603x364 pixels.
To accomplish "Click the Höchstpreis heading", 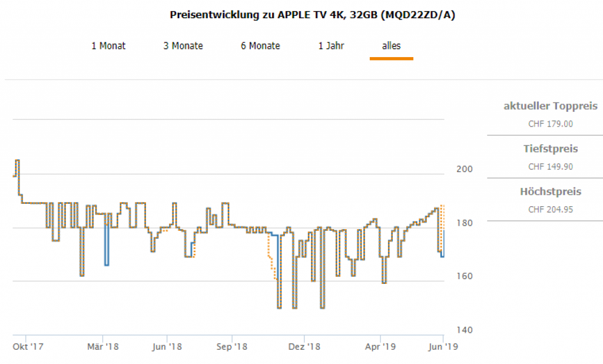I will pos(551,192).
